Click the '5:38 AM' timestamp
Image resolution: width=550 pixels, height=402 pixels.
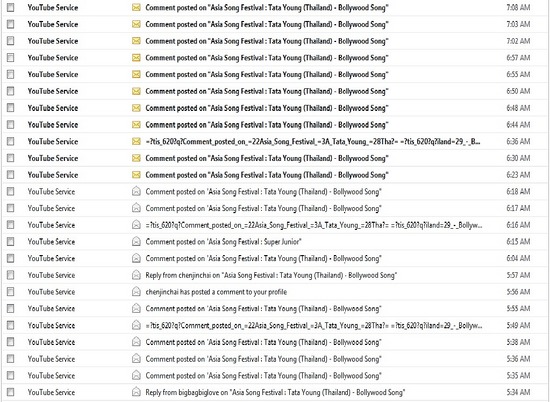(518, 342)
